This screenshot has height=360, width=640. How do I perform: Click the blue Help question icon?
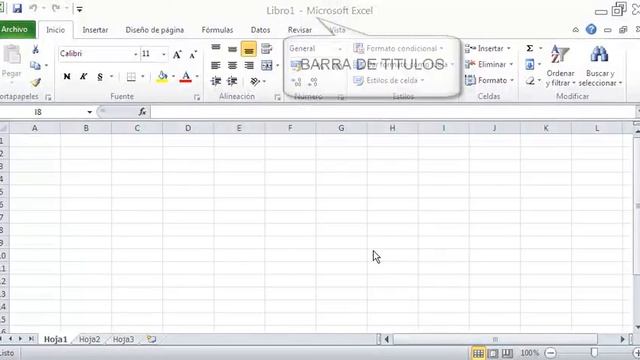[x=591, y=29]
